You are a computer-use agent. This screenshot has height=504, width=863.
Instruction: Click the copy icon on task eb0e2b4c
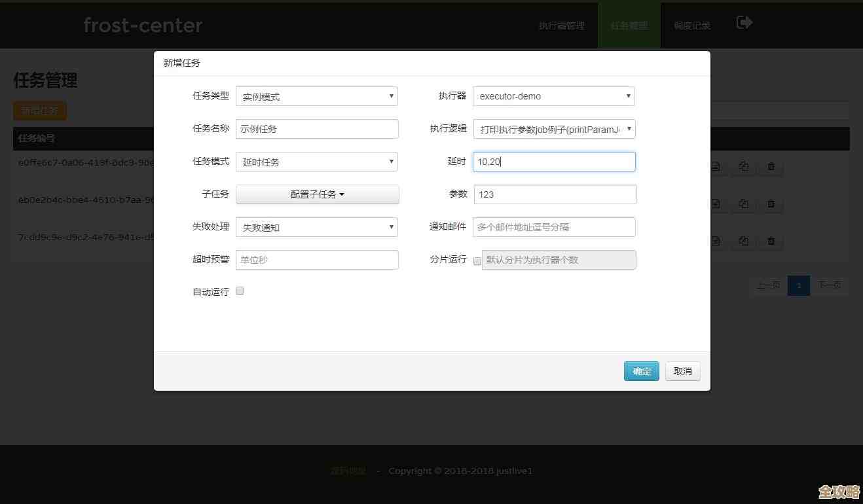pos(743,204)
